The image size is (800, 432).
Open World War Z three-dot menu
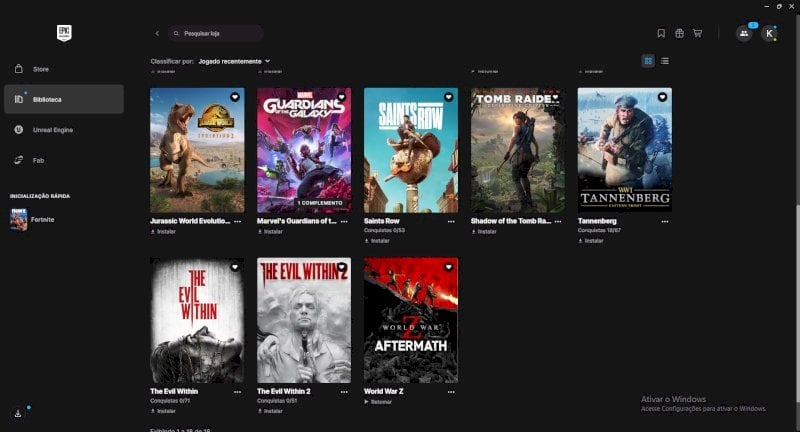pos(451,392)
